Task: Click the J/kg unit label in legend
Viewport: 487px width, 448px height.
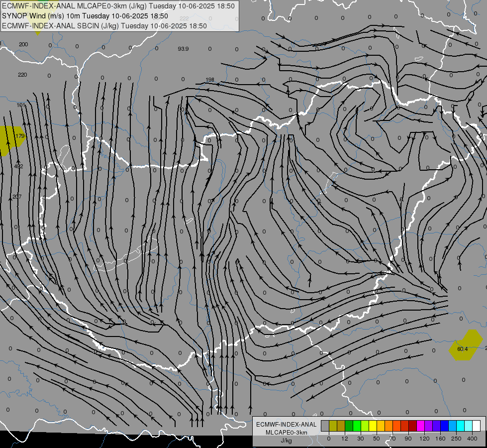Action: click(x=287, y=441)
